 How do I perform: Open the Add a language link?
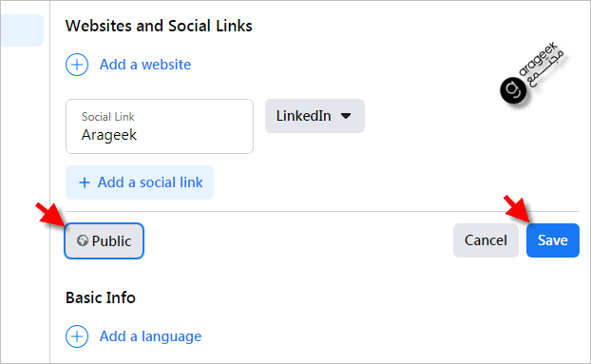tap(150, 336)
